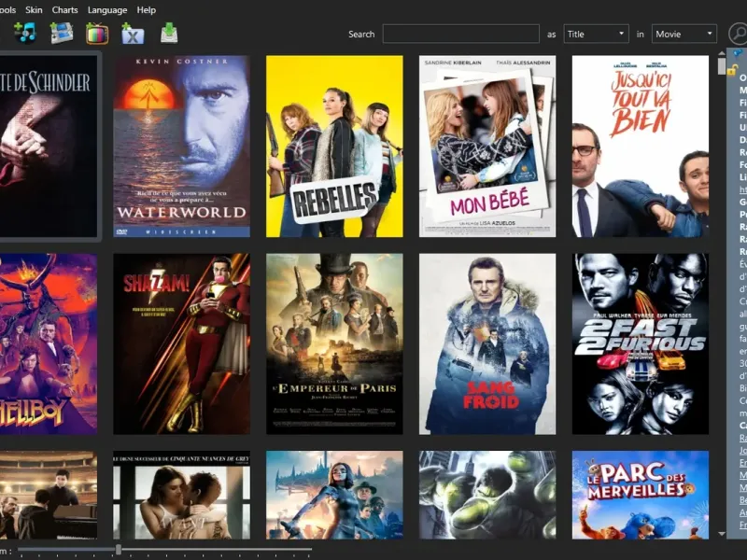Image resolution: width=747 pixels, height=560 pixels.
Task: Click the Add TV Series television icon
Action: click(x=97, y=34)
